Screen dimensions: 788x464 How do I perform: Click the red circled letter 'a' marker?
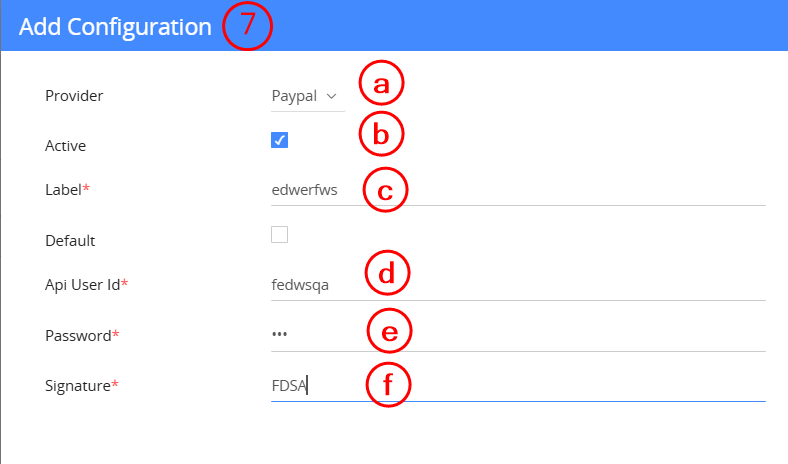pos(381,86)
